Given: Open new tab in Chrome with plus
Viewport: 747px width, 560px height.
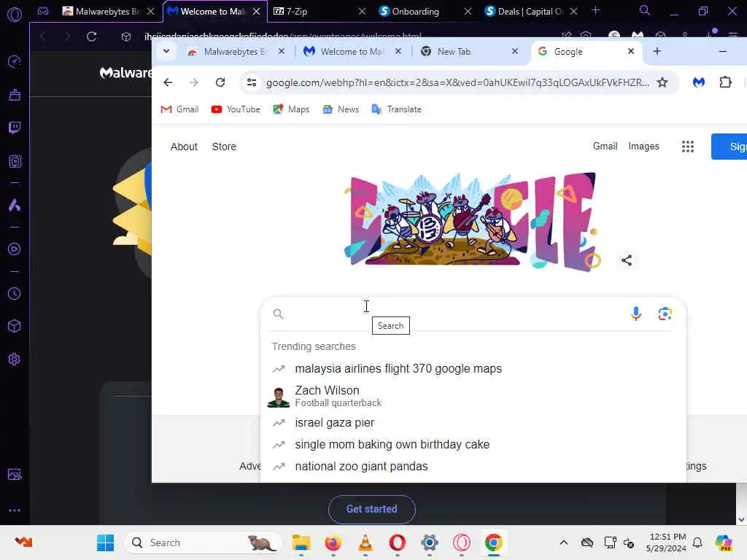Looking at the screenshot, I should tap(657, 52).
